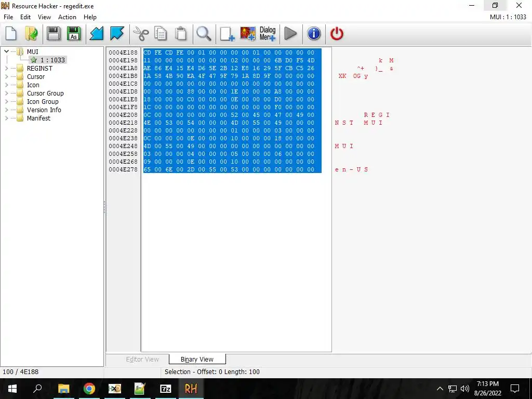This screenshot has width=532, height=399.
Task: Copy selection with the copy icon
Action: pos(161,34)
